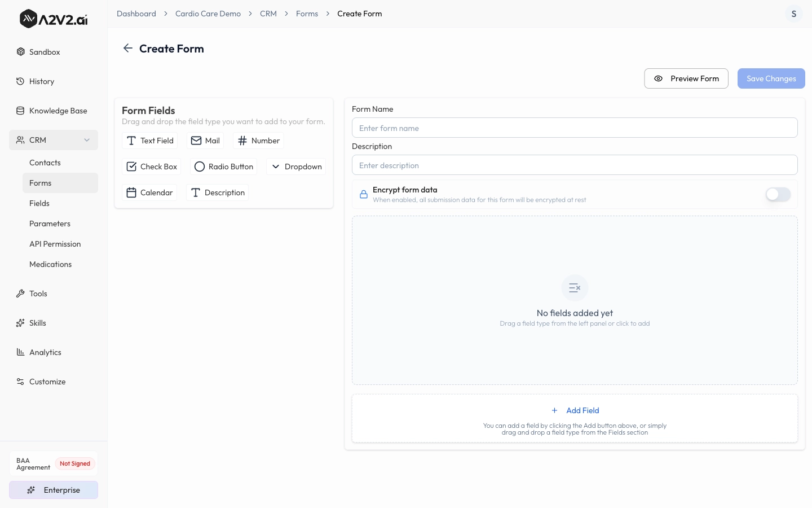Open the Medications section
Viewport: 812px width, 508px height.
pyautogui.click(x=50, y=264)
